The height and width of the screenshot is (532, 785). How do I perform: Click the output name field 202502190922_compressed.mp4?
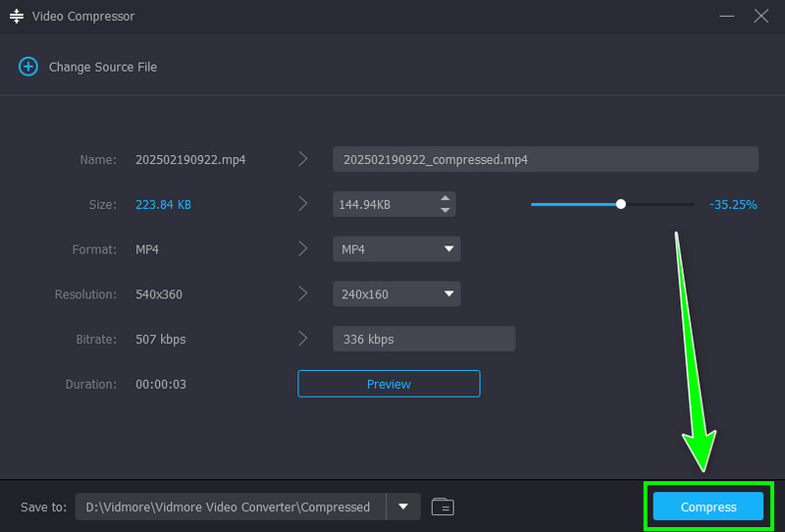[x=546, y=159]
